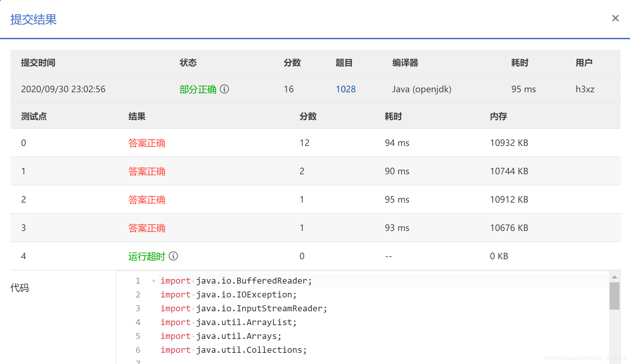The width and height of the screenshot is (630, 364).
Task: Place cursor on import java.io.IOException line
Action: coord(228,295)
